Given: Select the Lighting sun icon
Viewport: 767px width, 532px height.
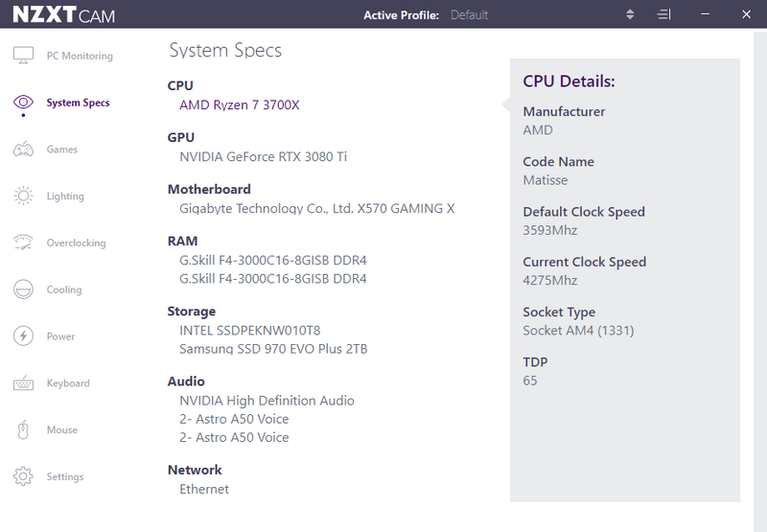Looking at the screenshot, I should 24,197.
